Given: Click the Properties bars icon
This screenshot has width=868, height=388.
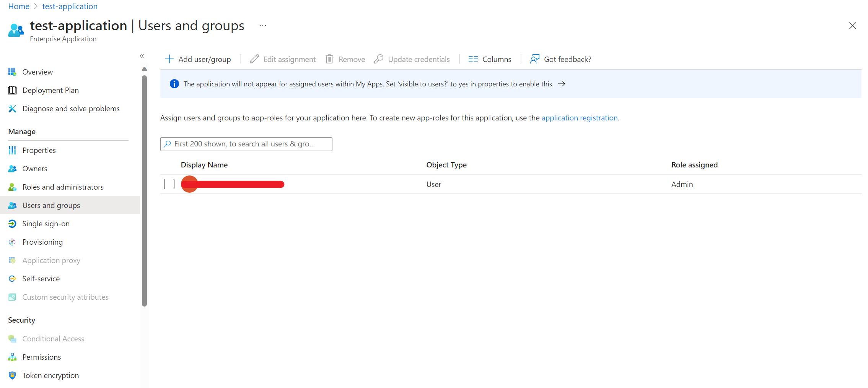Looking at the screenshot, I should point(12,150).
